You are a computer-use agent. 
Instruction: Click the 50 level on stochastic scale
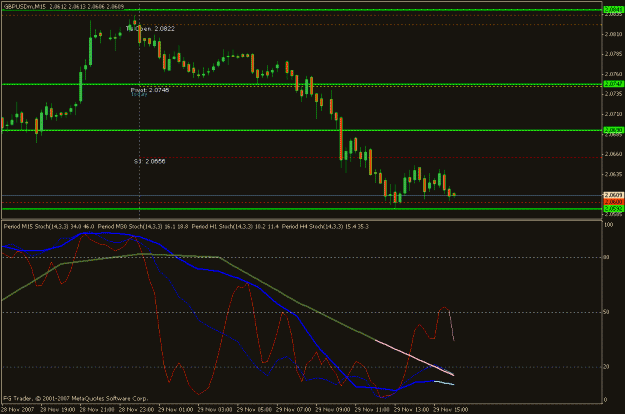607,312
